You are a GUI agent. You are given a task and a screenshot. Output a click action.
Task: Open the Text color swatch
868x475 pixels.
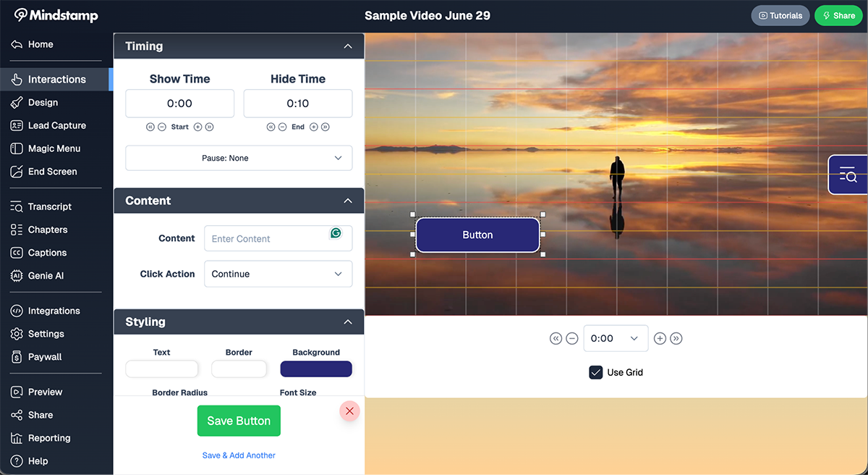click(x=161, y=369)
